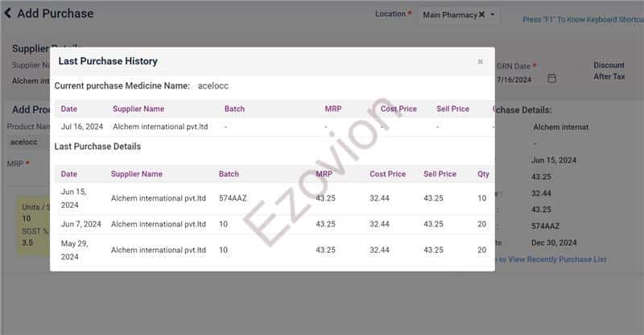Select the Jun 7, 2024 purchase row
The height and width of the screenshot is (335, 644).
[x=272, y=224]
